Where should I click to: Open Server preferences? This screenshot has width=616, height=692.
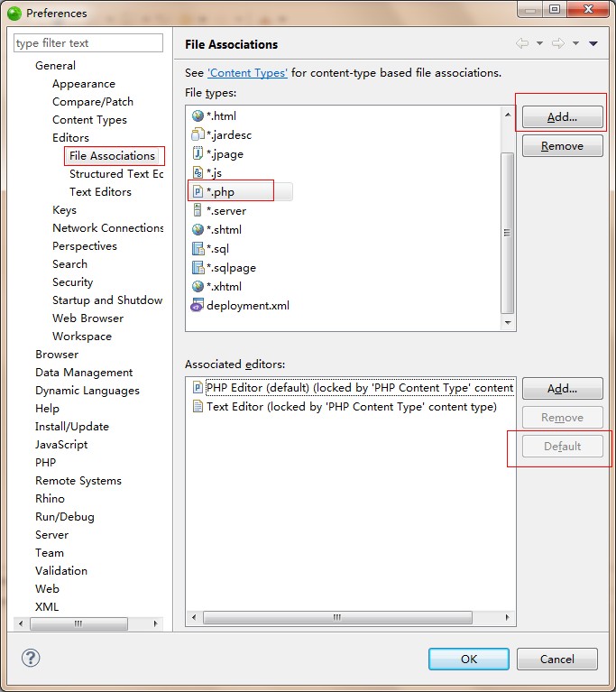pyautogui.click(x=52, y=535)
